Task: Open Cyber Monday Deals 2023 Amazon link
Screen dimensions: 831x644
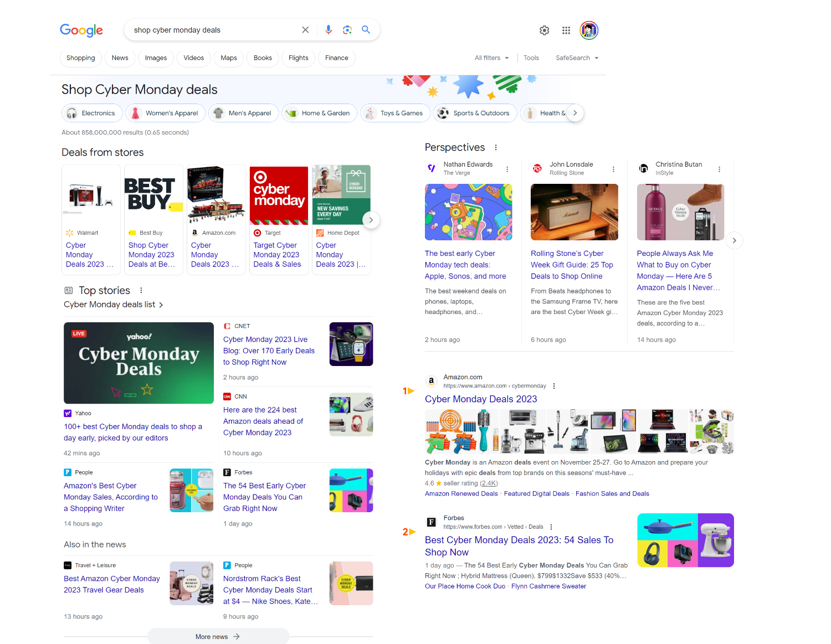Action: (x=480, y=399)
